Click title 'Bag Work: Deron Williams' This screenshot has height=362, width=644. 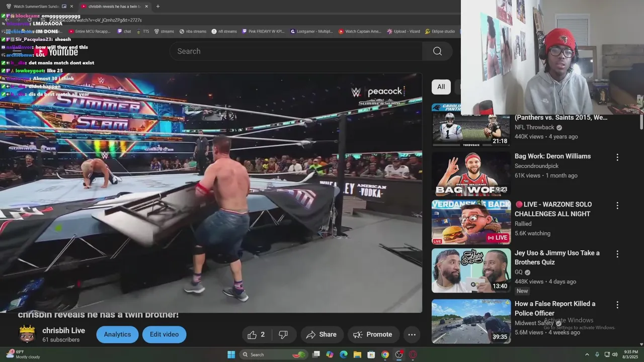tap(552, 156)
